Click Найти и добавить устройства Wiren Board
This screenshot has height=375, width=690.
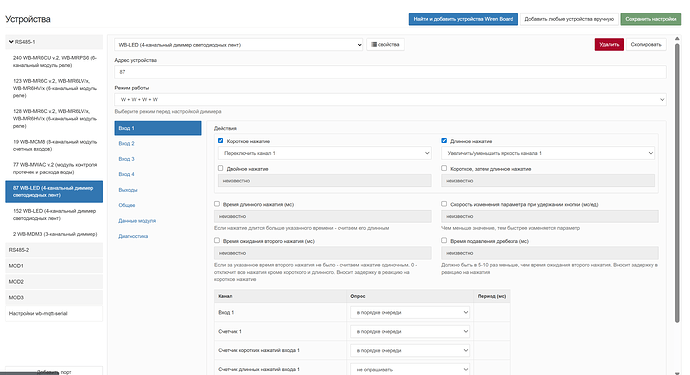(x=463, y=19)
